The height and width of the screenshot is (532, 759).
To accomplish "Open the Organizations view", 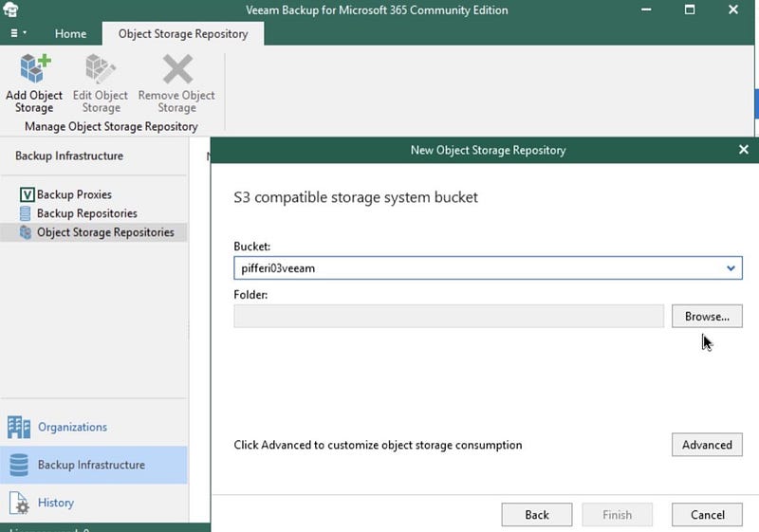I will point(94,427).
